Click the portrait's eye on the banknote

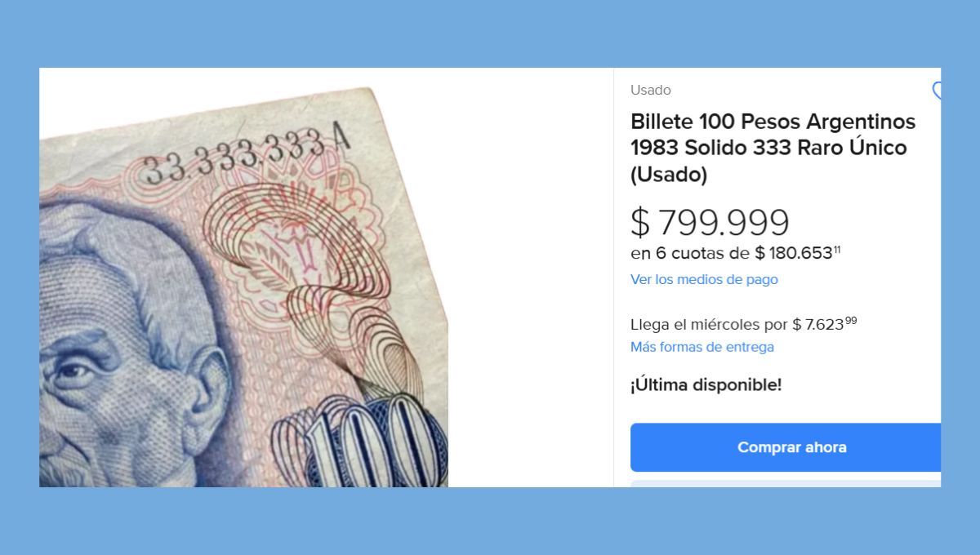click(x=73, y=375)
